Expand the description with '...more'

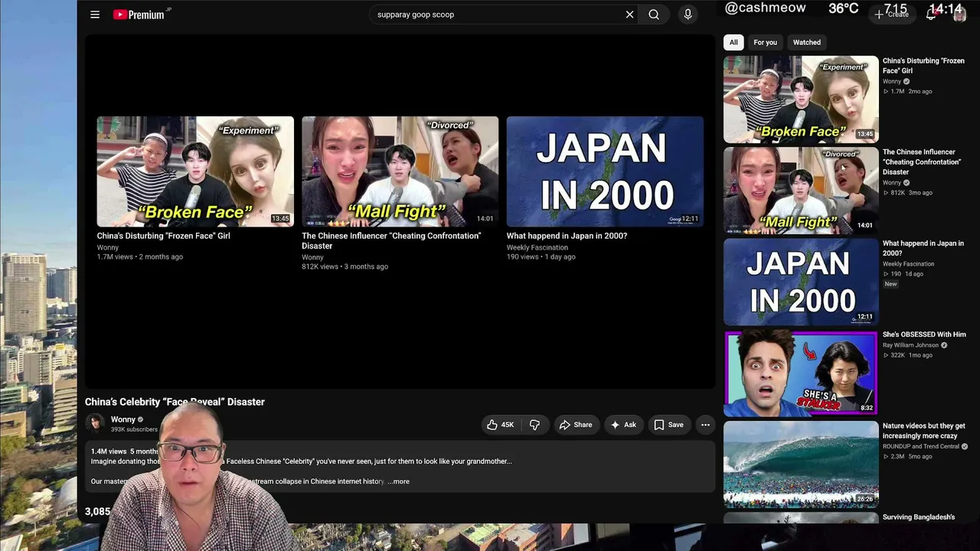[398, 481]
